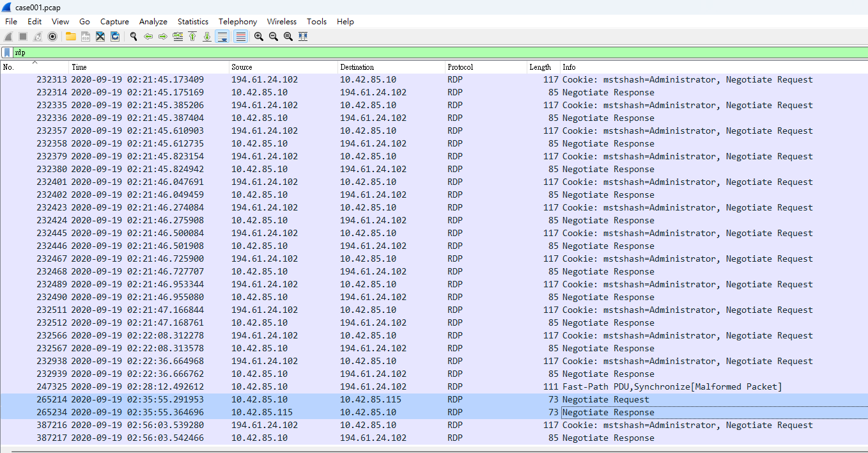Screen dimensions: 868x453
Task: Select packet 247325 Fast-Path PDU row
Action: [x=434, y=386]
